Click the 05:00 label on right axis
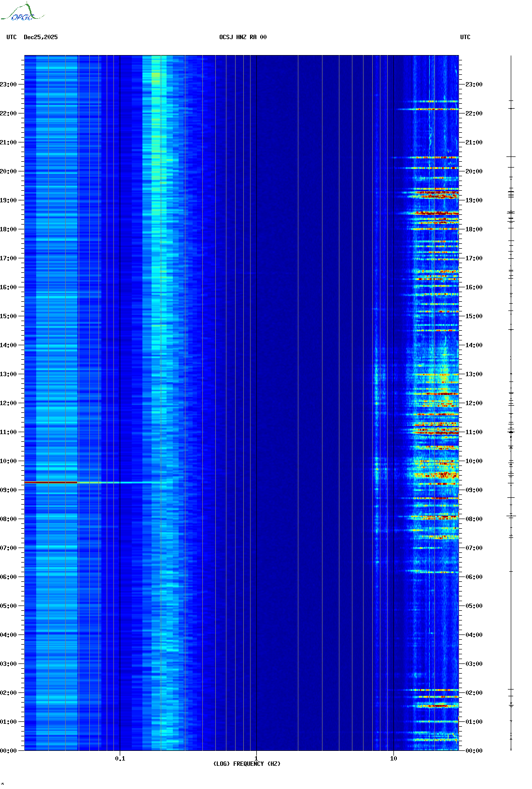 tap(474, 606)
